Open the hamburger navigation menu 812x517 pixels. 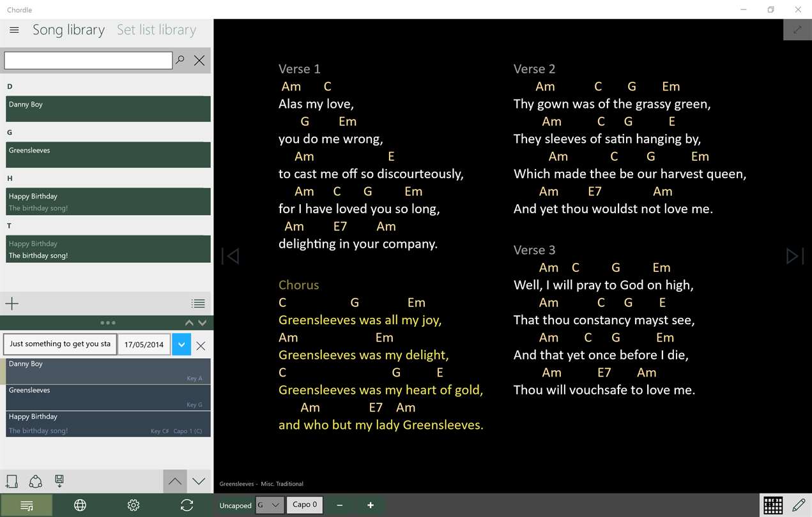coord(14,30)
